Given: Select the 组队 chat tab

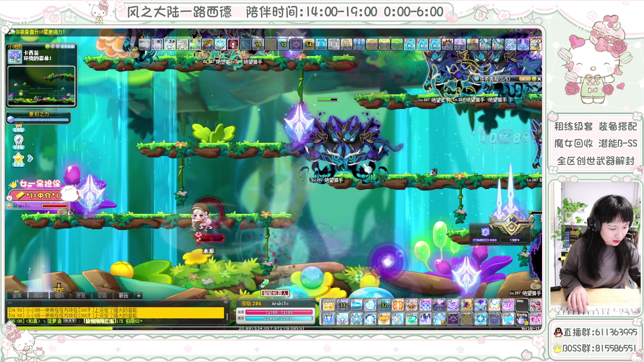Looking at the screenshot, I should [60, 296].
